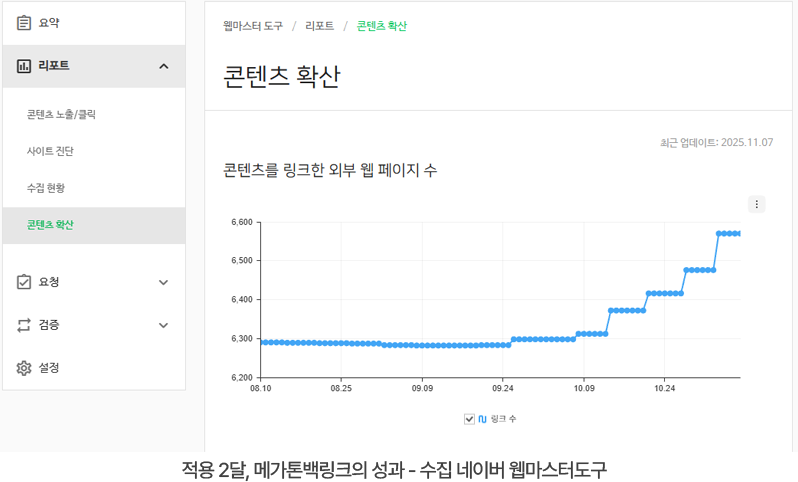Click the 링크 수 legend line icon

point(482,419)
